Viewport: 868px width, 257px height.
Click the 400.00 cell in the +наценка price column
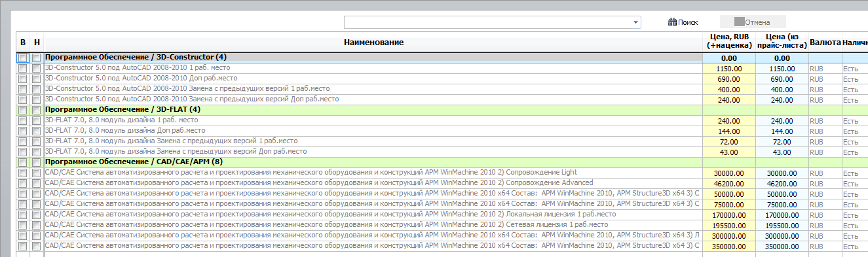(728, 89)
